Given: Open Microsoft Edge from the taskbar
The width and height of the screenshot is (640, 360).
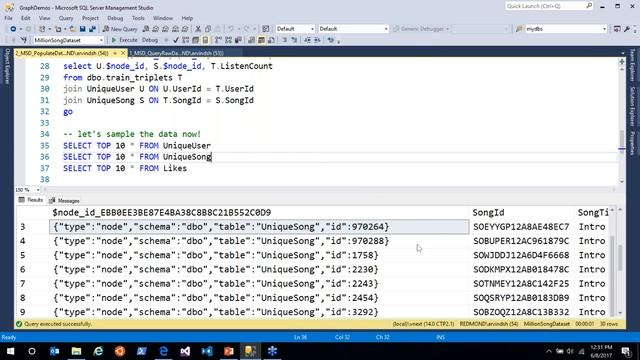Looking at the screenshot, I should pos(164,351).
